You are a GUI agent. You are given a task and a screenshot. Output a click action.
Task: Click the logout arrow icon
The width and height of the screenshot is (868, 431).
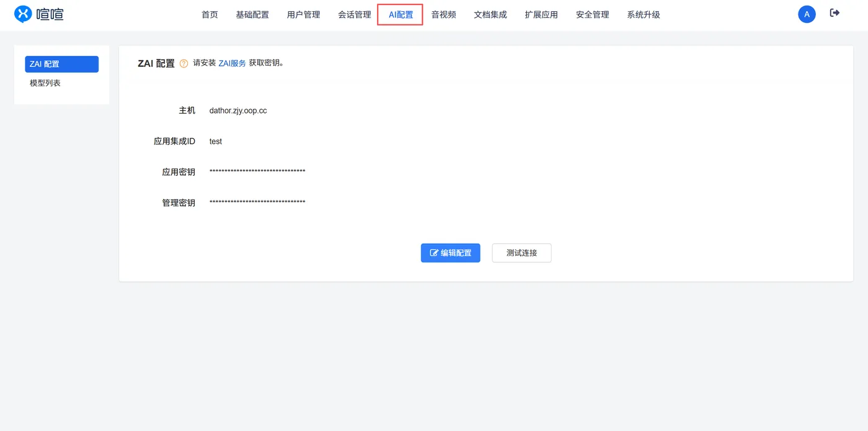pyautogui.click(x=835, y=13)
